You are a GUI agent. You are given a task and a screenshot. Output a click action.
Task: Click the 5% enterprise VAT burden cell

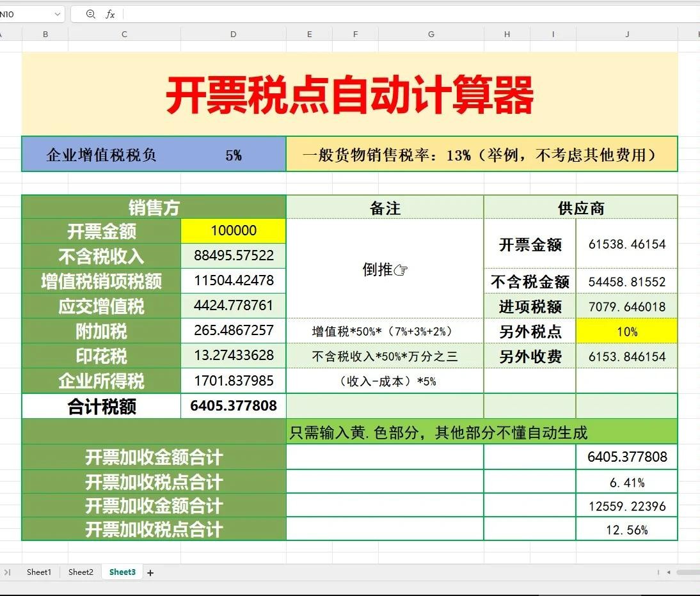[234, 155]
